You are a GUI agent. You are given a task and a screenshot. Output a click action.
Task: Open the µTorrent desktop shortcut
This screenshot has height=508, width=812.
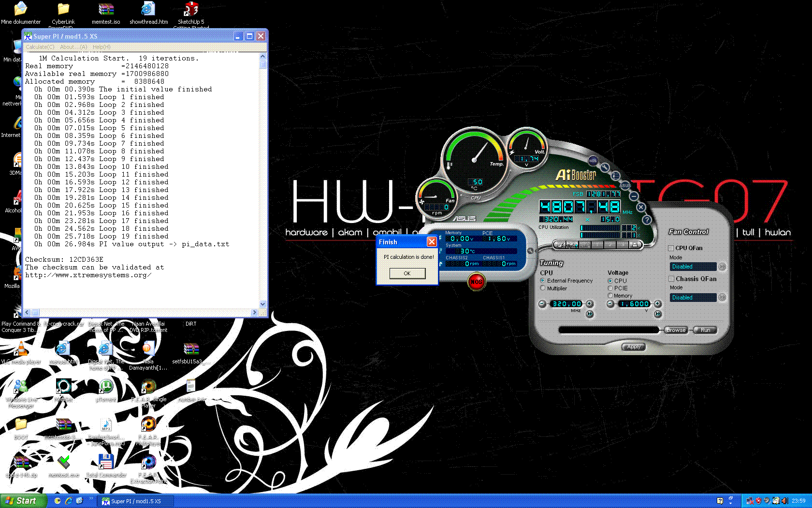point(106,390)
